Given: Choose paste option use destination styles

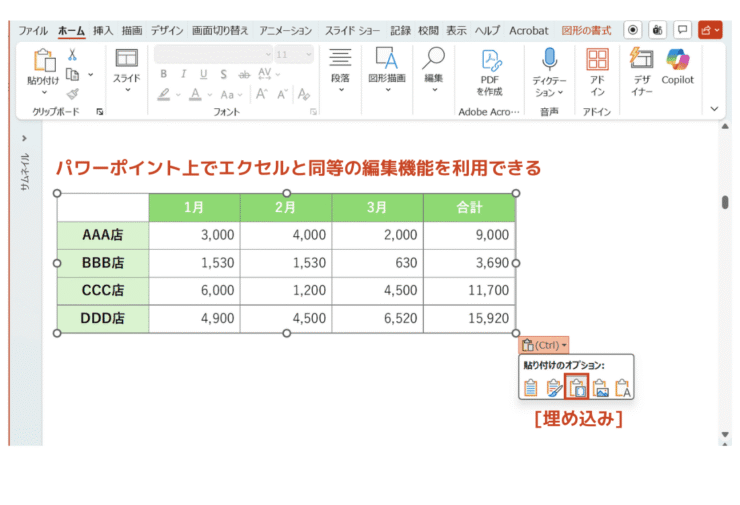Looking at the screenshot, I should (530, 388).
